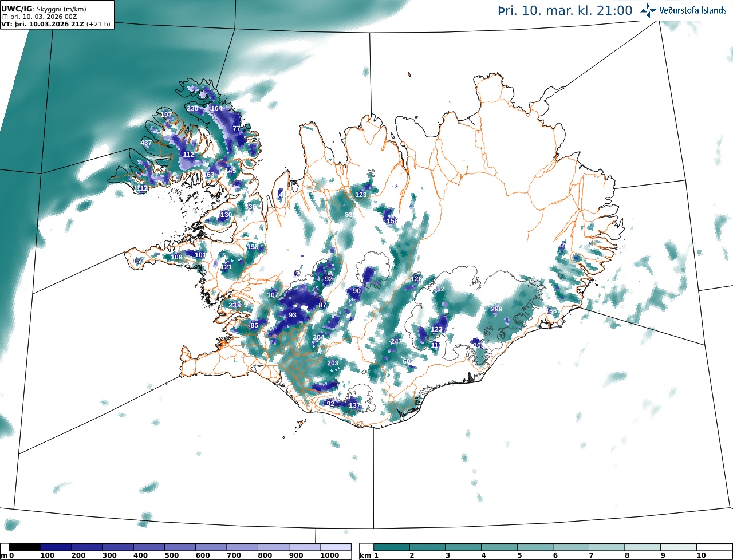The image size is (733, 560).
Task: Click the legend swatch between 7 and 8 km
Action: pyautogui.click(x=607, y=547)
